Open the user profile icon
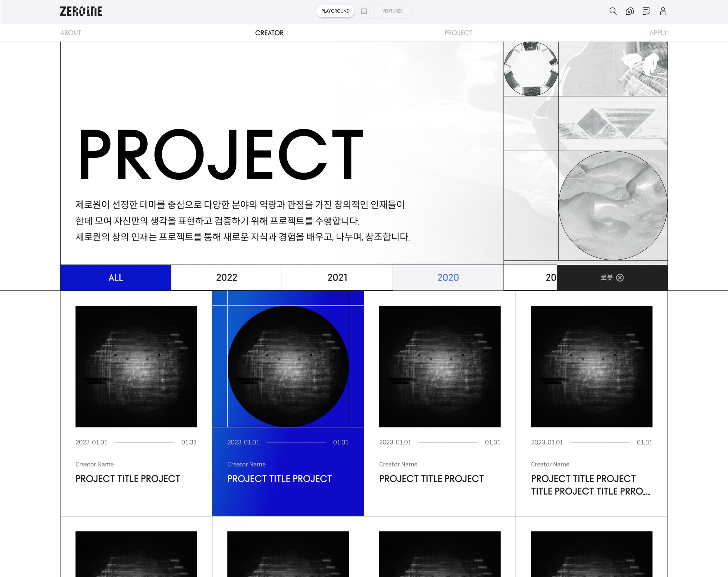728x577 pixels. 663,11
